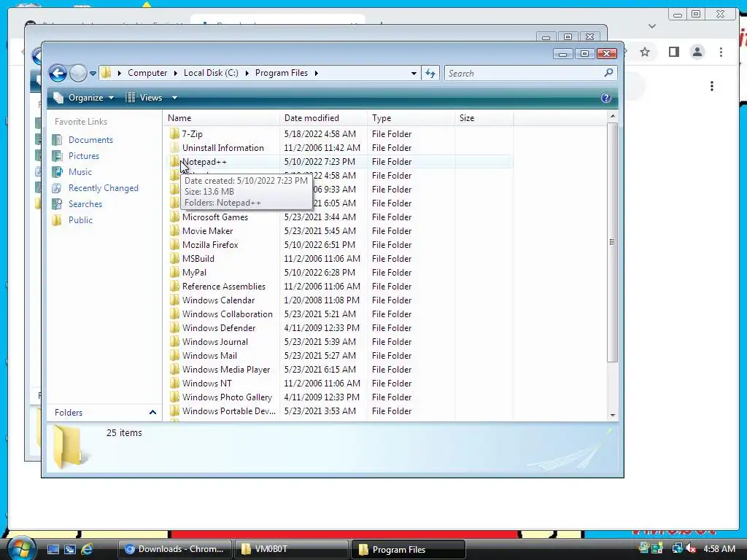747x560 pixels.
Task: Refresh the Program Files folder view
Action: point(430,74)
